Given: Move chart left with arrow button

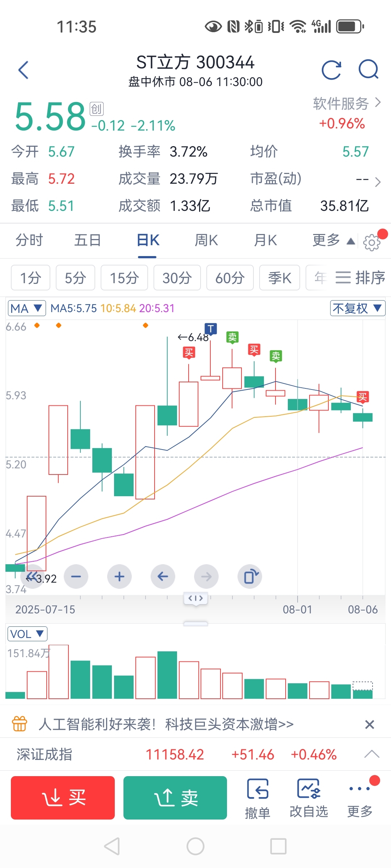Looking at the screenshot, I should (x=163, y=576).
